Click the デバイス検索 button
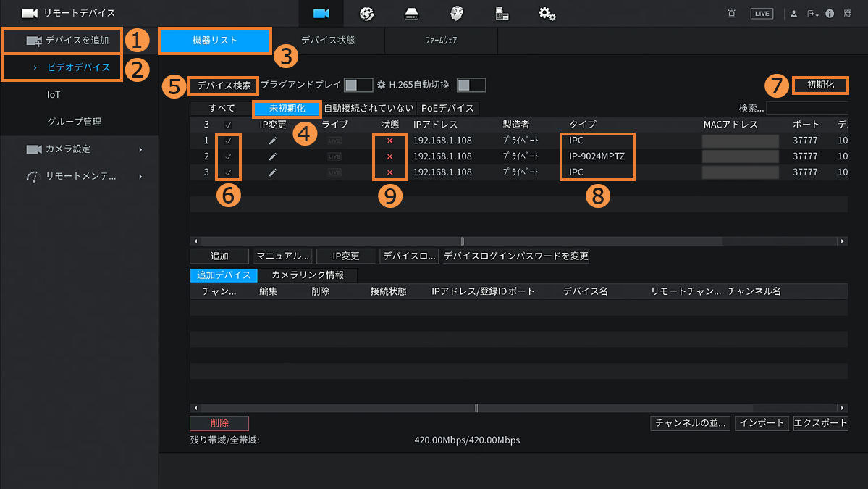868x489 pixels. pos(224,85)
